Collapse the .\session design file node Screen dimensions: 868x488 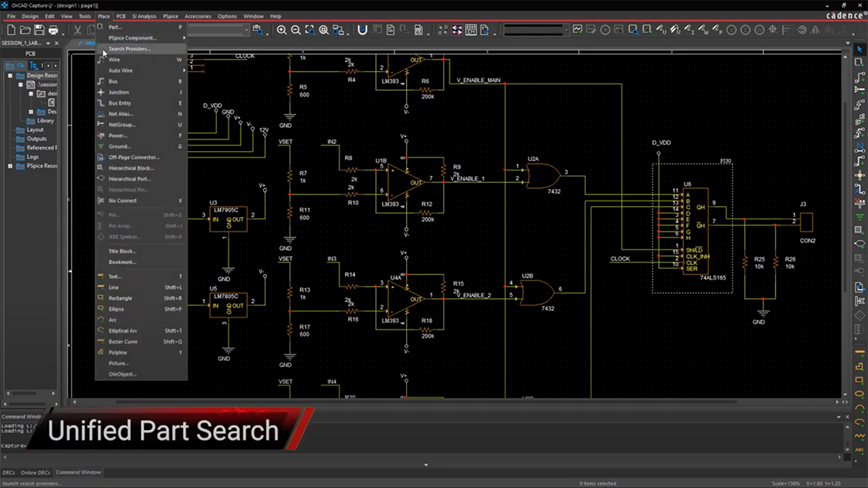(x=20, y=84)
